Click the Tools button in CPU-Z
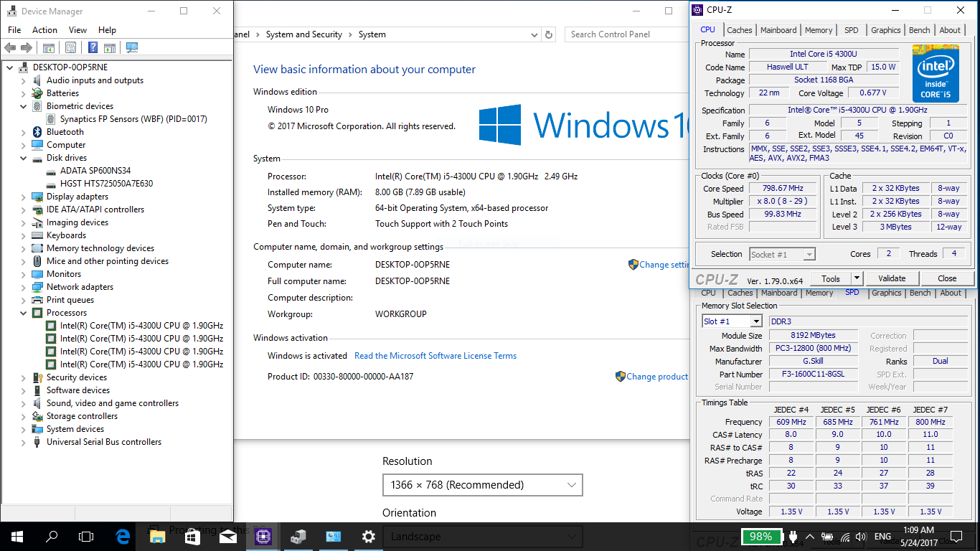The image size is (980, 551). [x=831, y=278]
